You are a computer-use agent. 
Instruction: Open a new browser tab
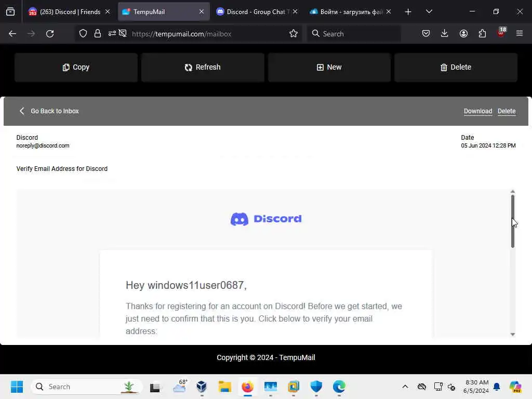click(x=408, y=12)
